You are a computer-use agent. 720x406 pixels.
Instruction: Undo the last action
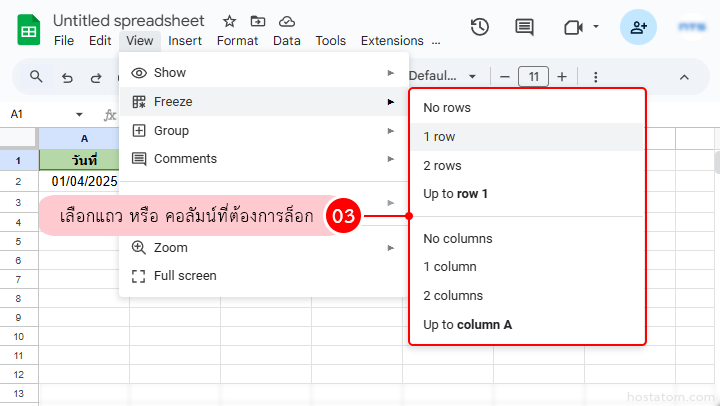[67, 77]
